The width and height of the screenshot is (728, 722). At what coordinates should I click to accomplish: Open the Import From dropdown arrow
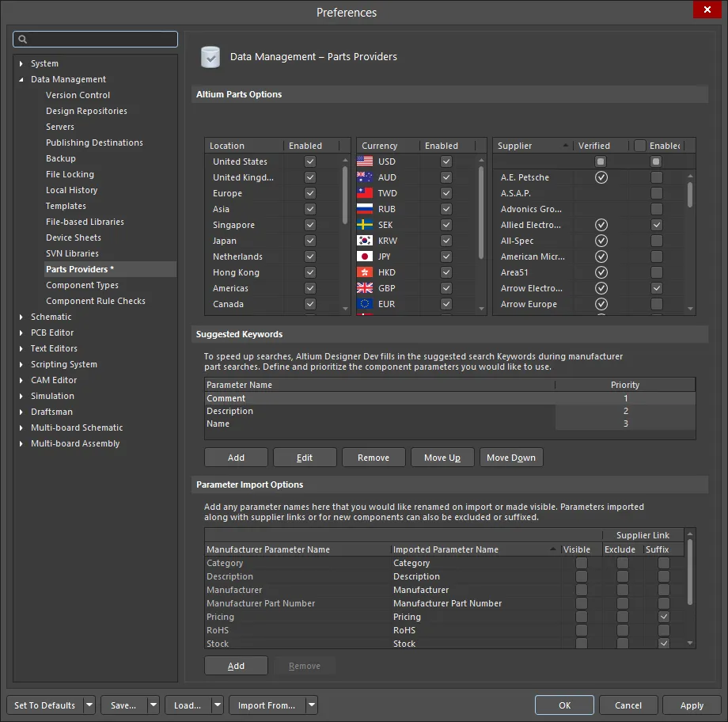(x=312, y=705)
